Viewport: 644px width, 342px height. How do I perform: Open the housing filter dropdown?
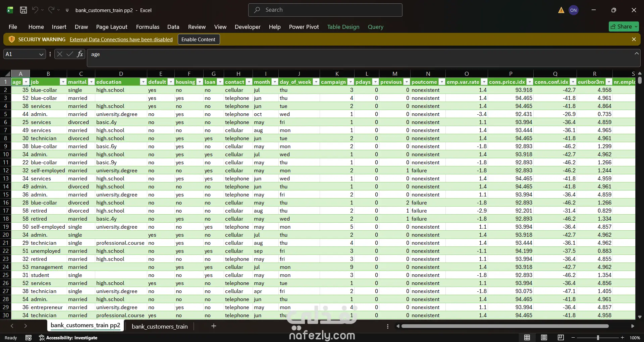pyautogui.click(x=200, y=82)
